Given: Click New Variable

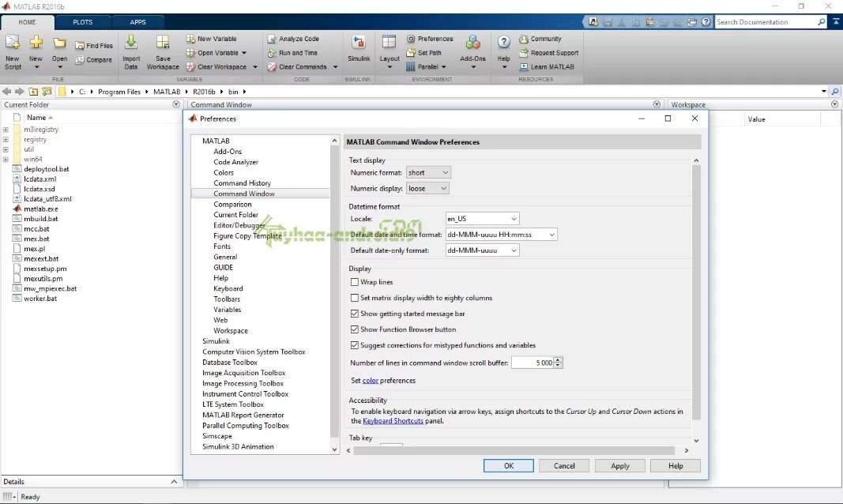Looking at the screenshot, I should point(211,39).
